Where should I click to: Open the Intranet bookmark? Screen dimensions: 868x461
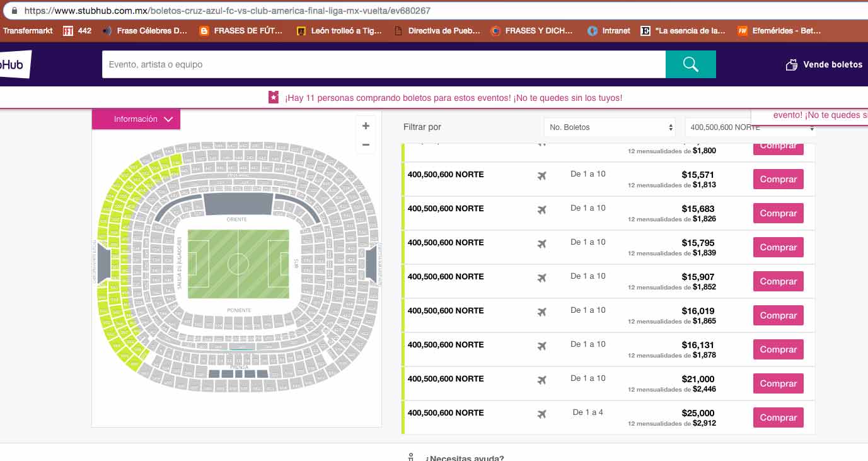[x=608, y=30]
